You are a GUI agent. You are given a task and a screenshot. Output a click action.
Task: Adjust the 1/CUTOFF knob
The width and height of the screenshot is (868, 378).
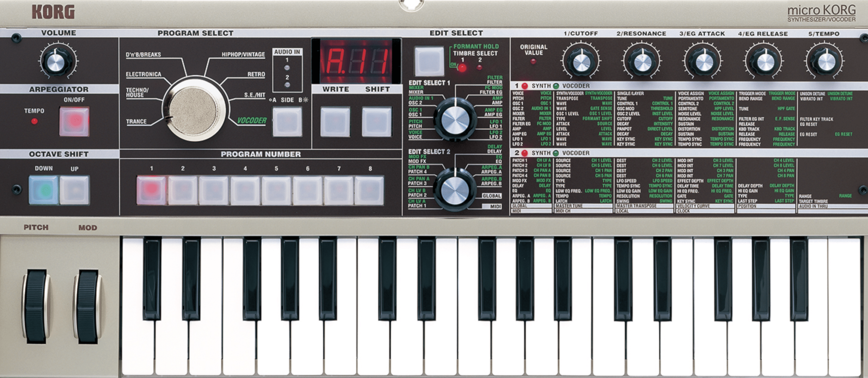[x=581, y=62]
